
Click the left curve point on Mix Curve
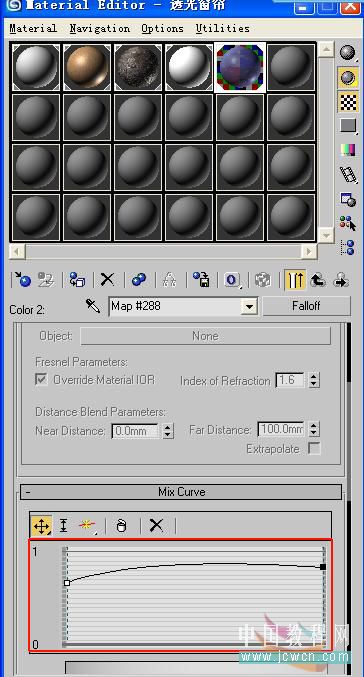pyautogui.click(x=67, y=582)
